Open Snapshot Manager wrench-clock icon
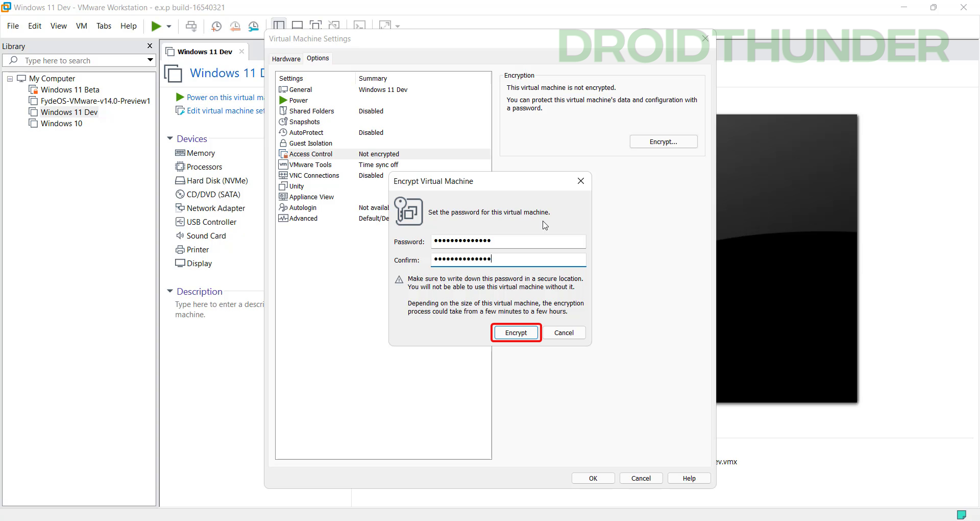 tap(254, 26)
